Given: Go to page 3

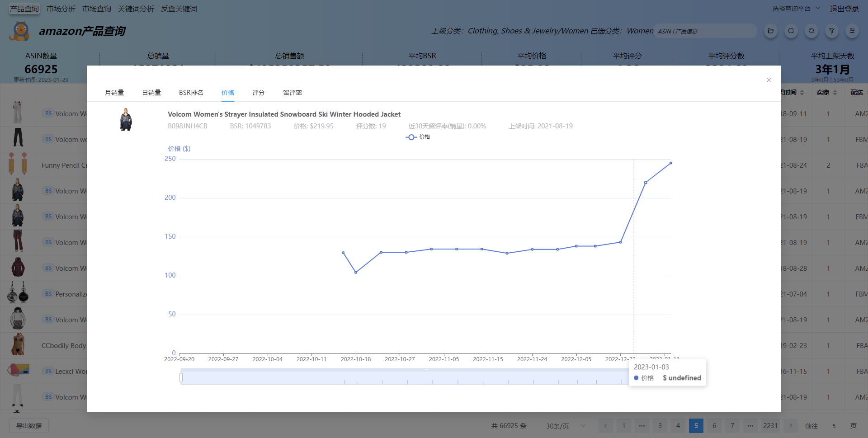Looking at the screenshot, I should click(660, 426).
